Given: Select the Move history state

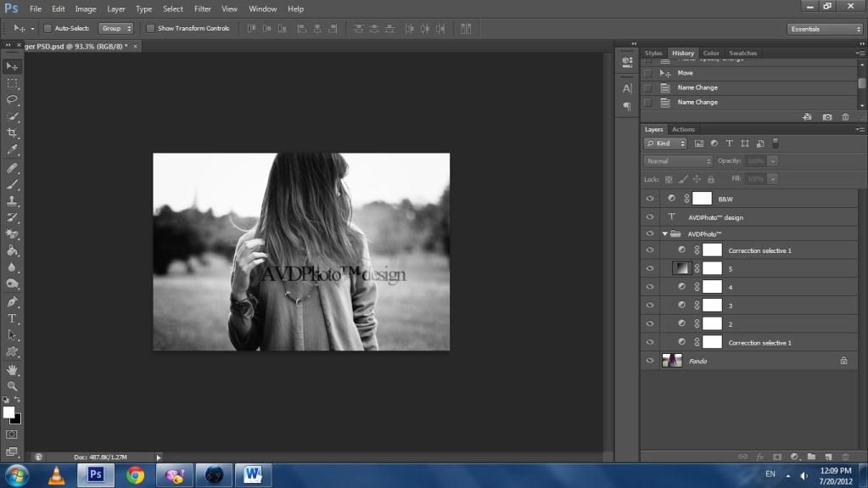Looking at the screenshot, I should pos(749,73).
